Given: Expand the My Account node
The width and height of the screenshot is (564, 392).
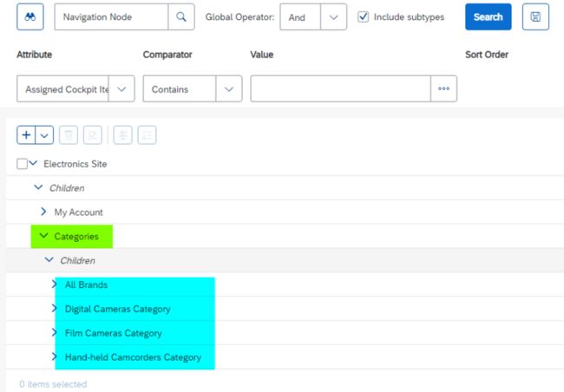Looking at the screenshot, I should point(43,212).
